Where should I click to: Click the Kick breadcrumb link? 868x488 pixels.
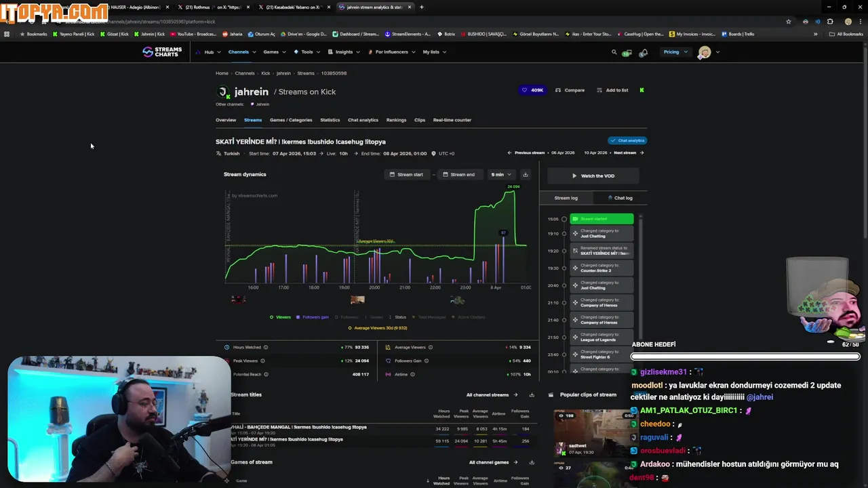click(266, 73)
